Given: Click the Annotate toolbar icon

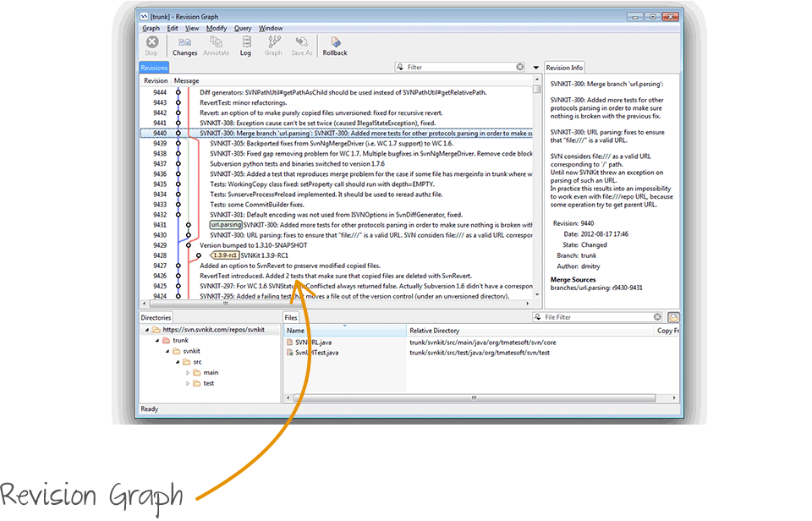Looking at the screenshot, I should [x=216, y=46].
